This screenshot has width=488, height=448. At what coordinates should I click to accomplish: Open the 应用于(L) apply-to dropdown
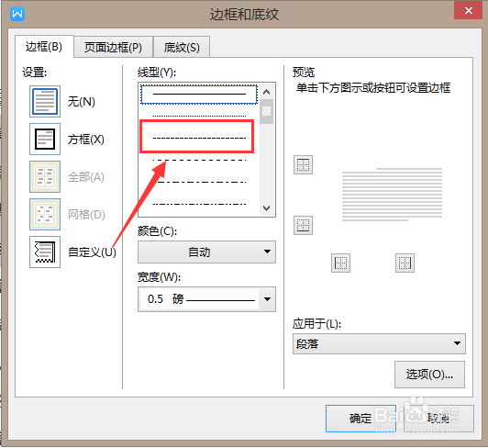click(379, 344)
